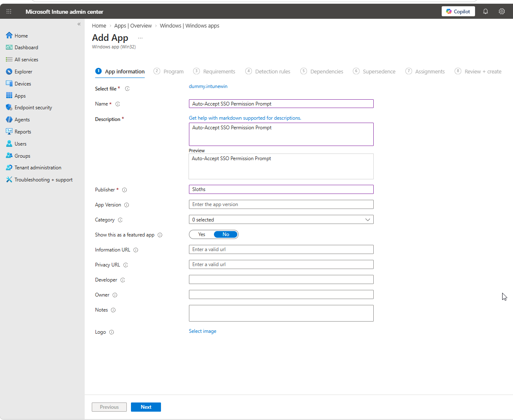Open markdown help link for descriptions

(245, 118)
